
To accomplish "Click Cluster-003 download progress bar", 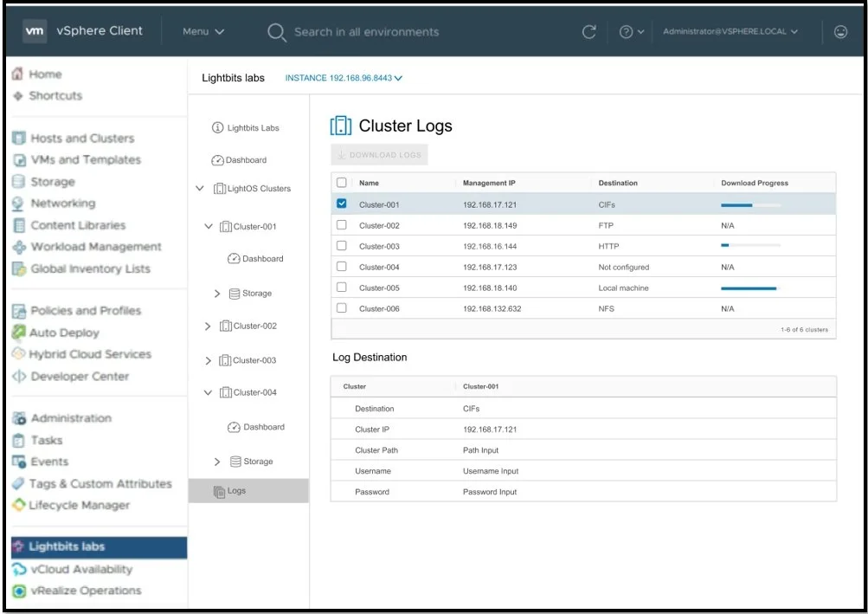I will pyautogui.click(x=750, y=245).
